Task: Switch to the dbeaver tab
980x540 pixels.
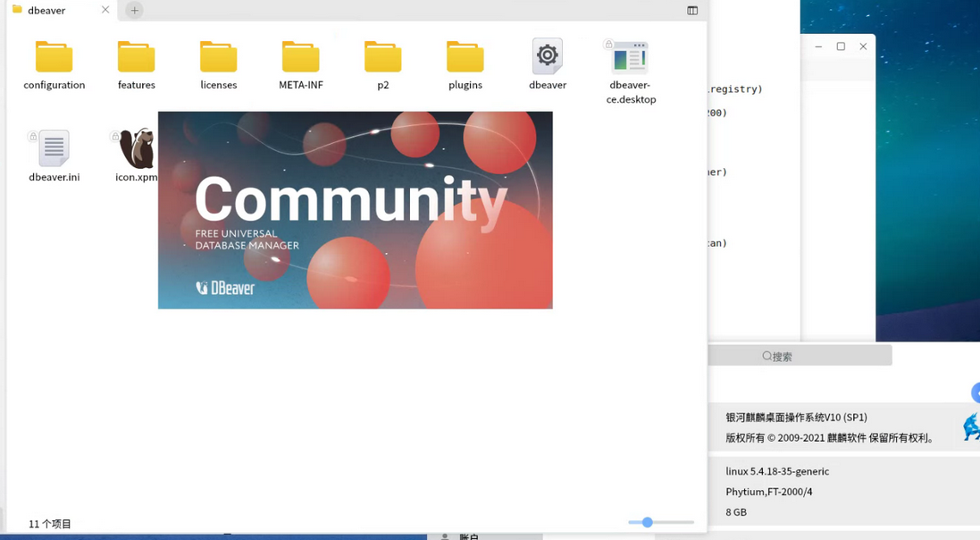Action: point(49,10)
